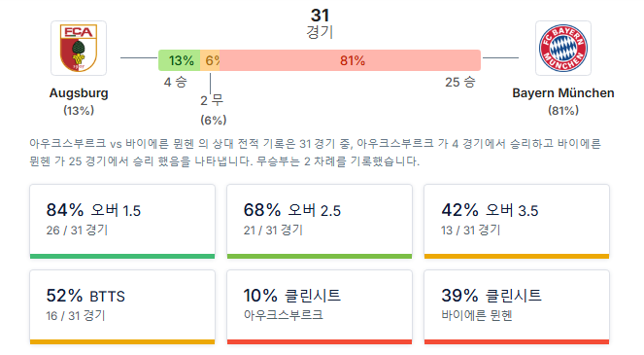This screenshot has height=355, width=644.
Task: Click the FC Augsburg club logo
Action: tap(79, 48)
